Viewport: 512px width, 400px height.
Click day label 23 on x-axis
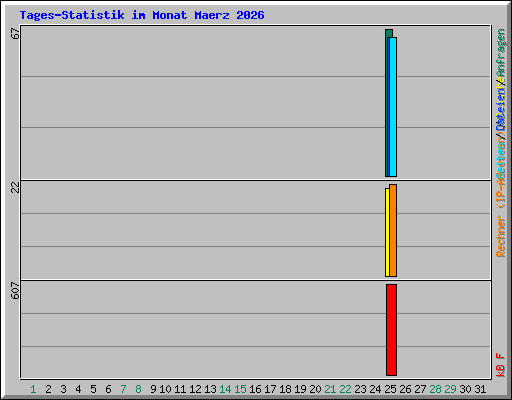(360, 389)
